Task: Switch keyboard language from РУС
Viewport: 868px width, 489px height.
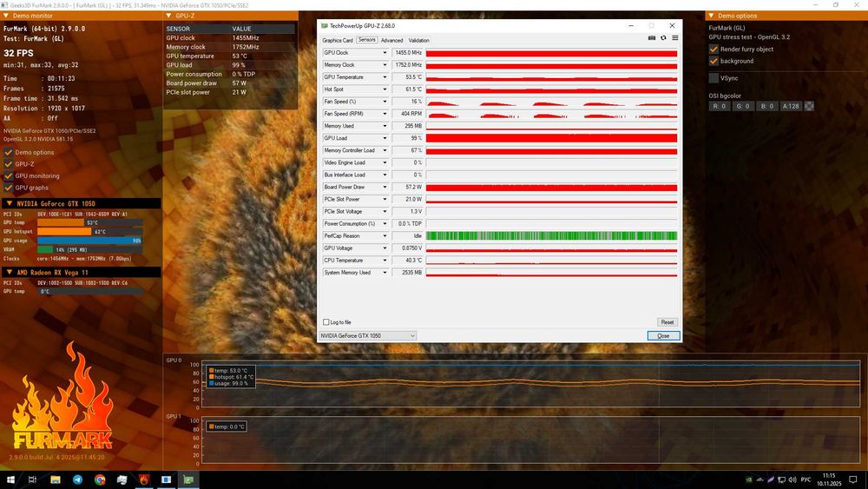Action: [x=806, y=479]
